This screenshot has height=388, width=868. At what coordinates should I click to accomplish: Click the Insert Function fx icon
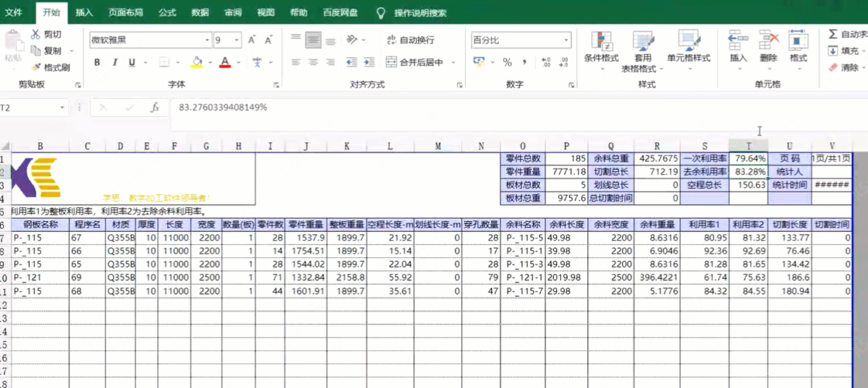tap(154, 107)
